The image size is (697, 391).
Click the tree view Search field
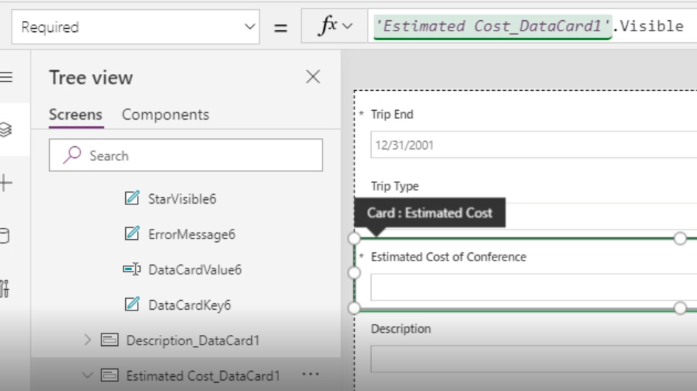(186, 155)
